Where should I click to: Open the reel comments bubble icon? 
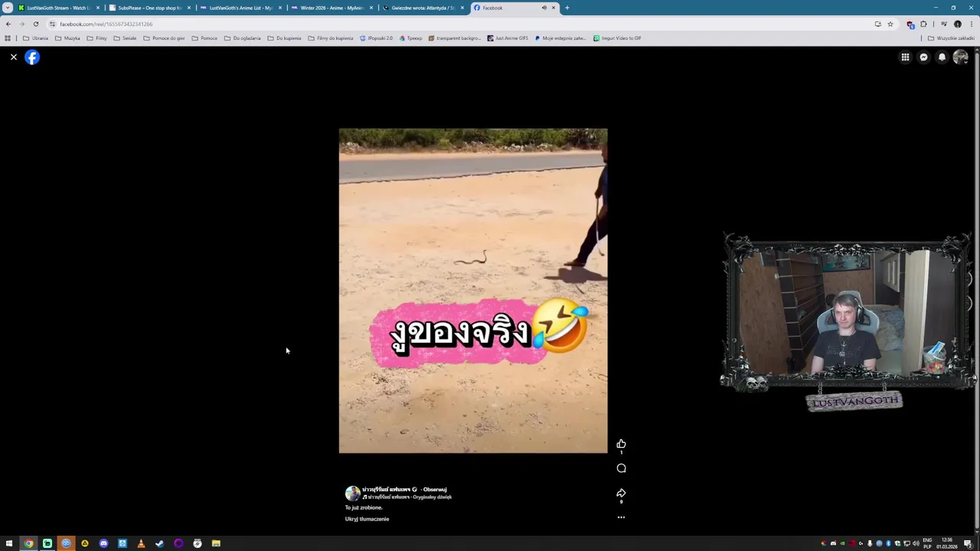click(x=621, y=468)
